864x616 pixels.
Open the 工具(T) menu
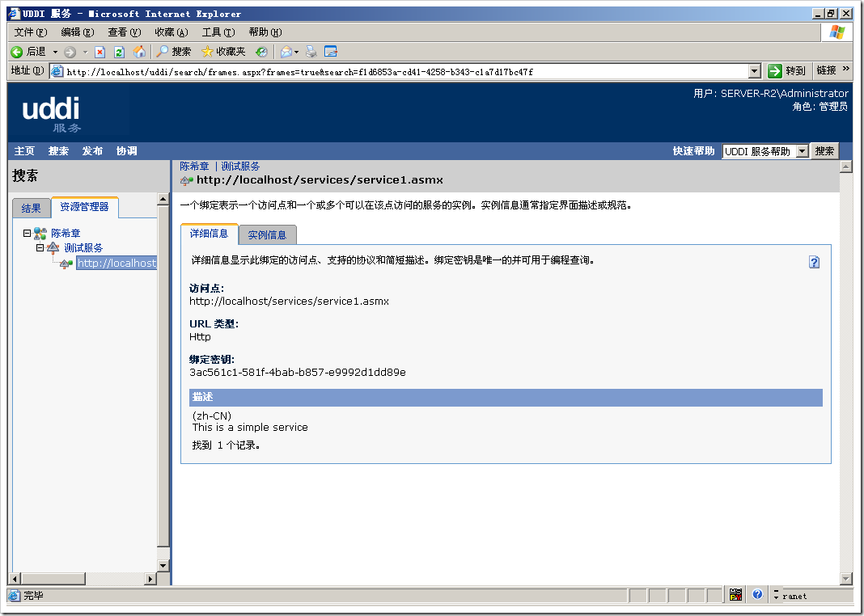click(218, 32)
